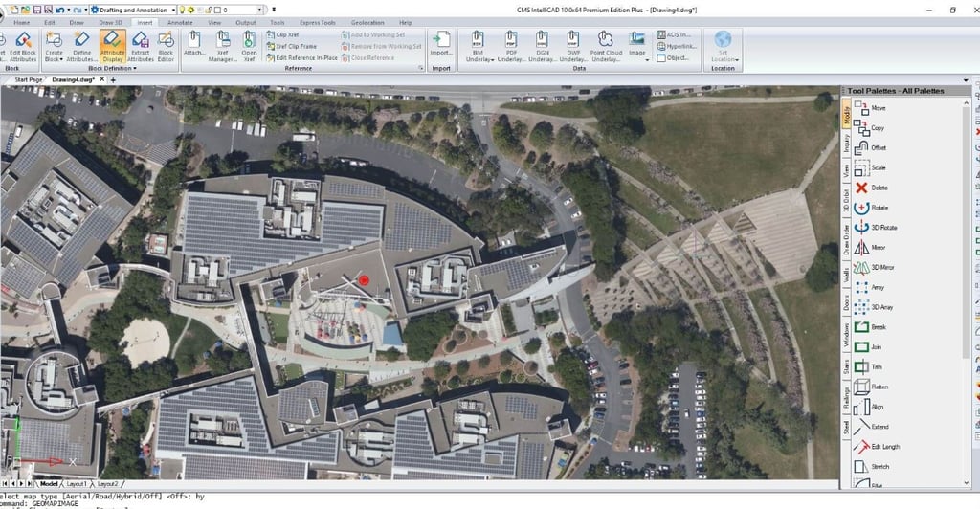Click the Import button in the ribbon
980x509 pixels.
[441, 44]
